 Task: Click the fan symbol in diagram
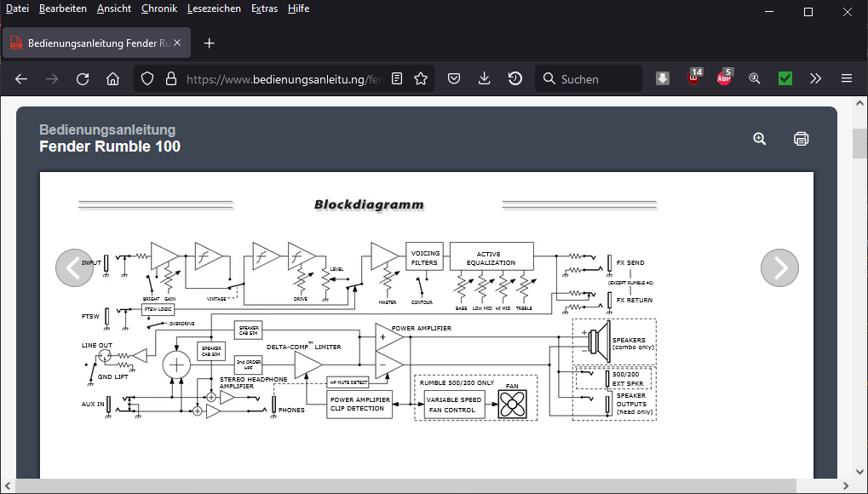coord(512,405)
